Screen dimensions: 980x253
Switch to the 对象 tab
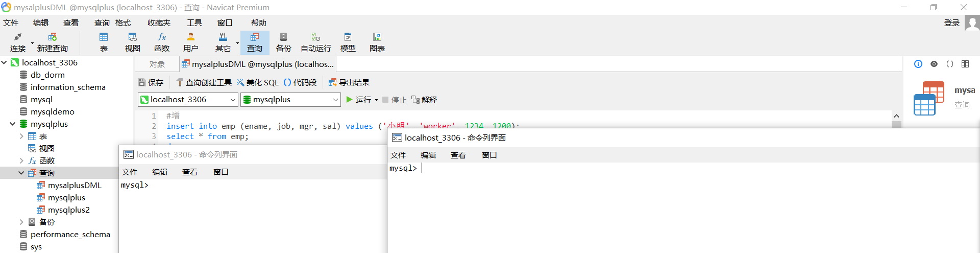[157, 64]
